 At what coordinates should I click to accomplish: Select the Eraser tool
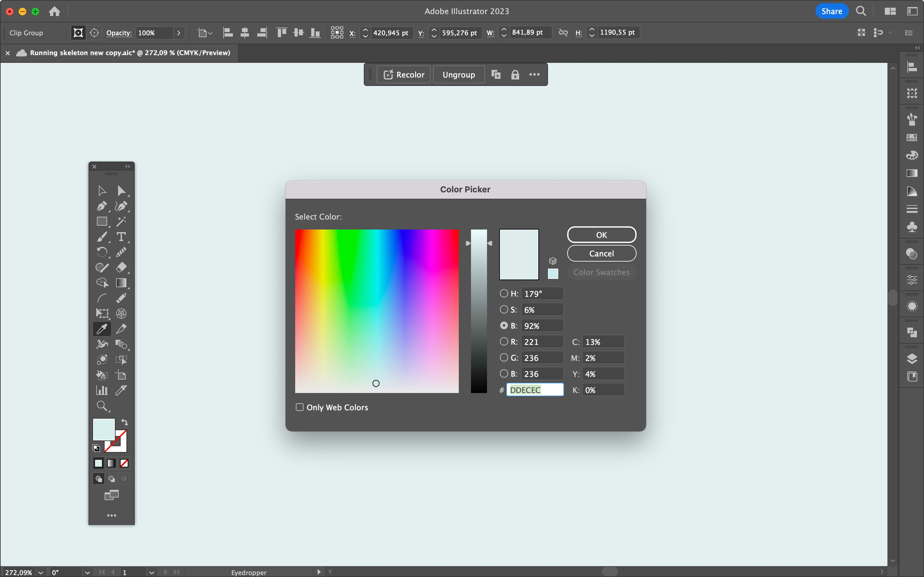point(121,267)
